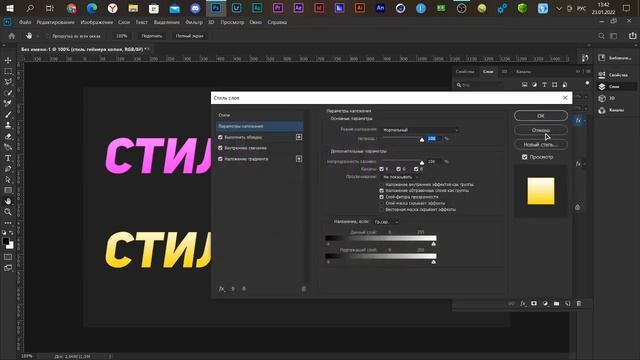Select the Horizontal Type tool

pyautogui.click(x=8, y=158)
